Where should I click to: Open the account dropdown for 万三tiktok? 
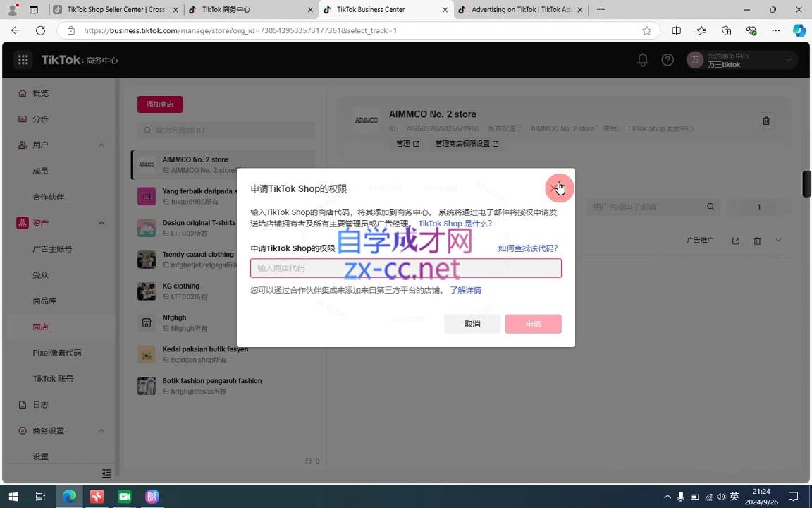pos(788,60)
